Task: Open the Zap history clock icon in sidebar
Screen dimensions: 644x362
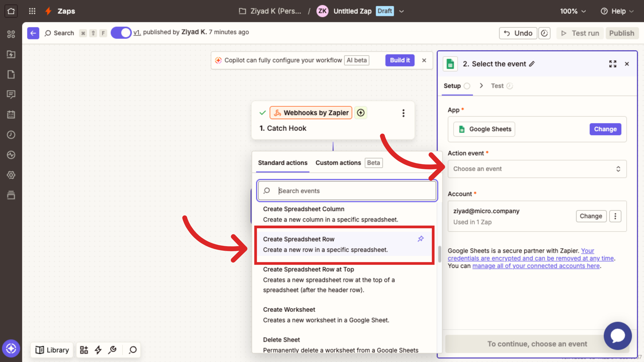Action: point(11,135)
